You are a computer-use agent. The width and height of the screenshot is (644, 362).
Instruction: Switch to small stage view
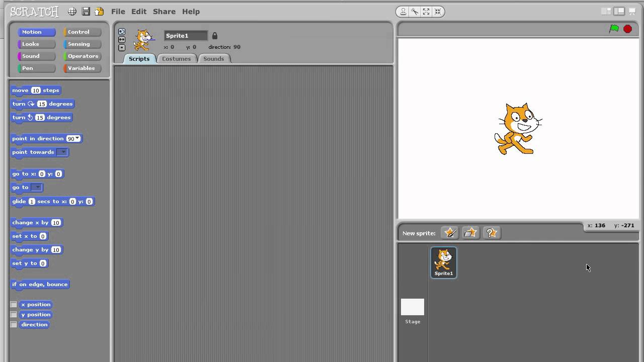pos(607,11)
